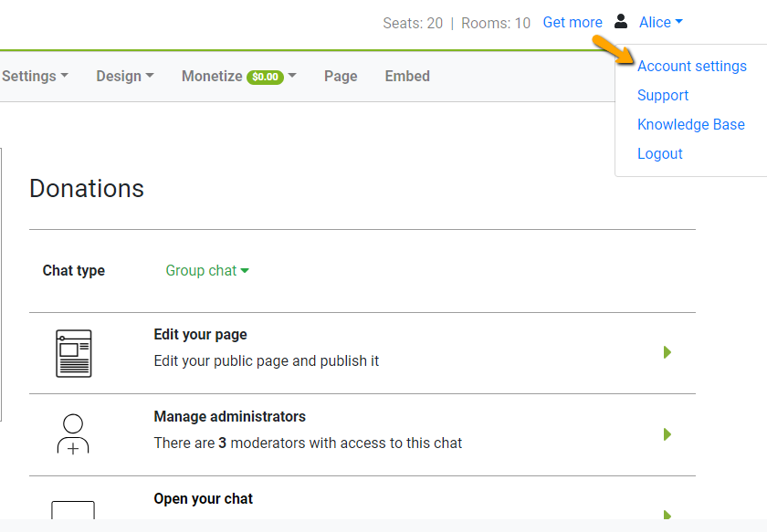The image size is (767, 532).
Task: Click the user profile silhouette icon
Action: (621, 21)
